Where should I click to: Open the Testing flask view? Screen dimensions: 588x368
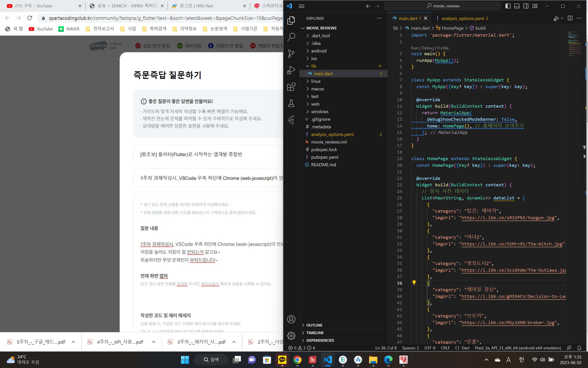pyautogui.click(x=291, y=103)
